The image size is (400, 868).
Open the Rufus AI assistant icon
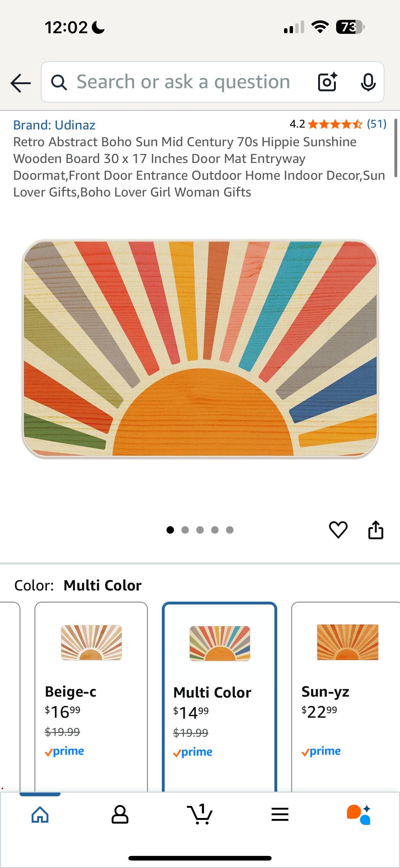(359, 814)
